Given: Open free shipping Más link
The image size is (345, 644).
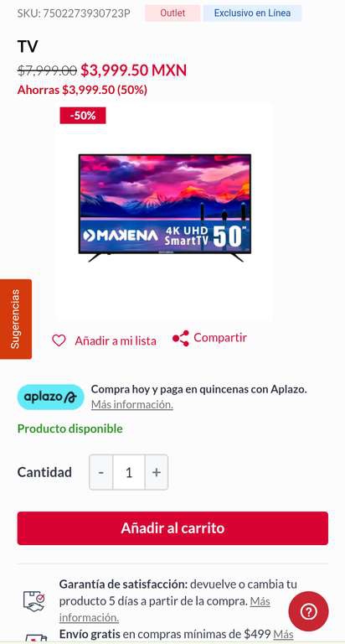Looking at the screenshot, I should (x=284, y=634).
